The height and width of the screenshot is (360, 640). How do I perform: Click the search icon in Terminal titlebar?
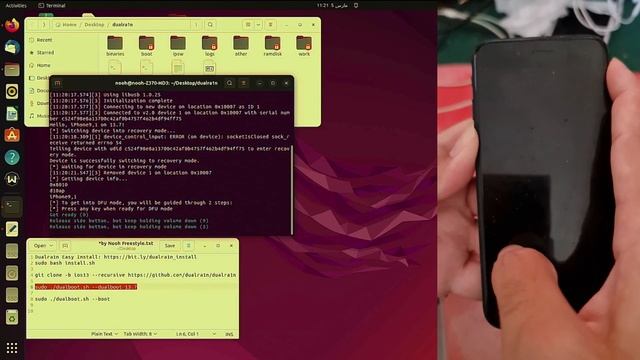[x=229, y=83]
